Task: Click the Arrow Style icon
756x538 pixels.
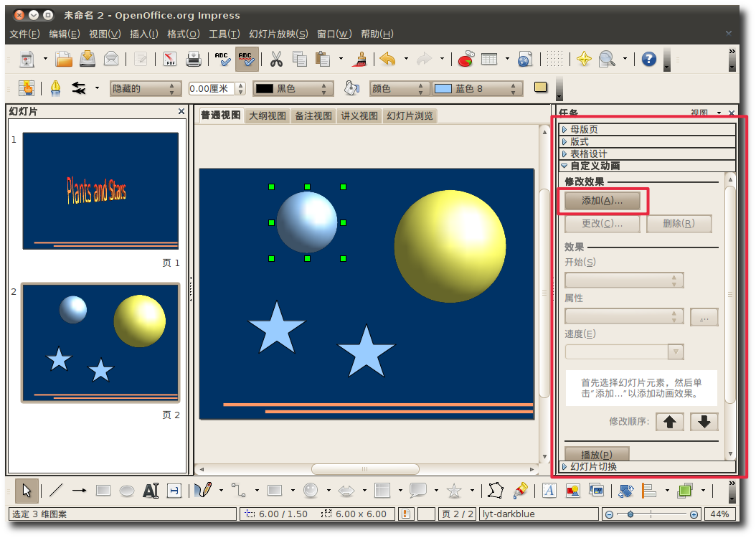Action: [79, 88]
